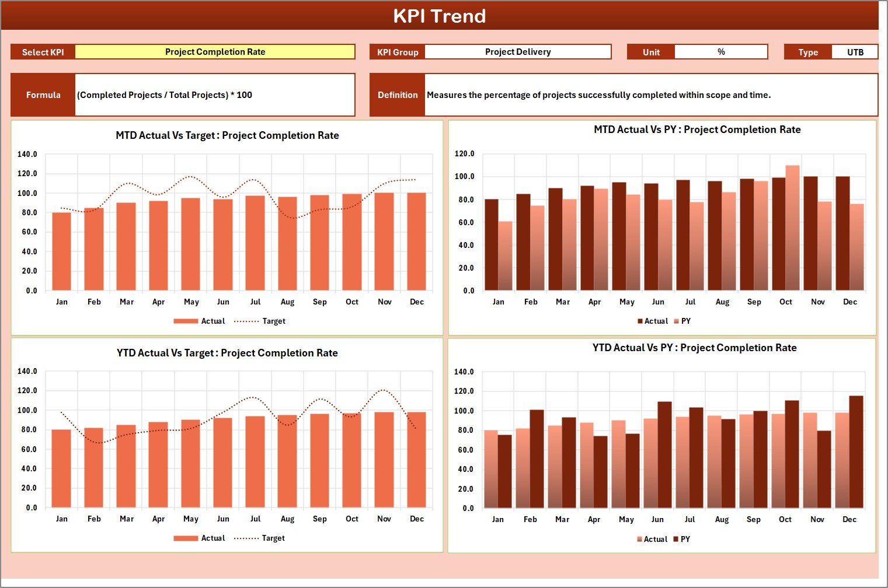
Task: Click Actual legend swatch in MTD Target chart
Action: click(186, 321)
